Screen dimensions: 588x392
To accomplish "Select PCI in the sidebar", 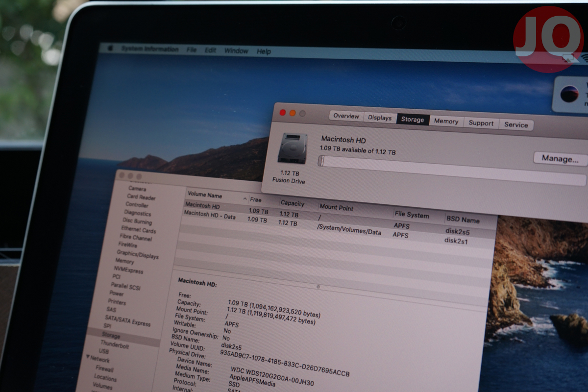I will click(x=116, y=277).
